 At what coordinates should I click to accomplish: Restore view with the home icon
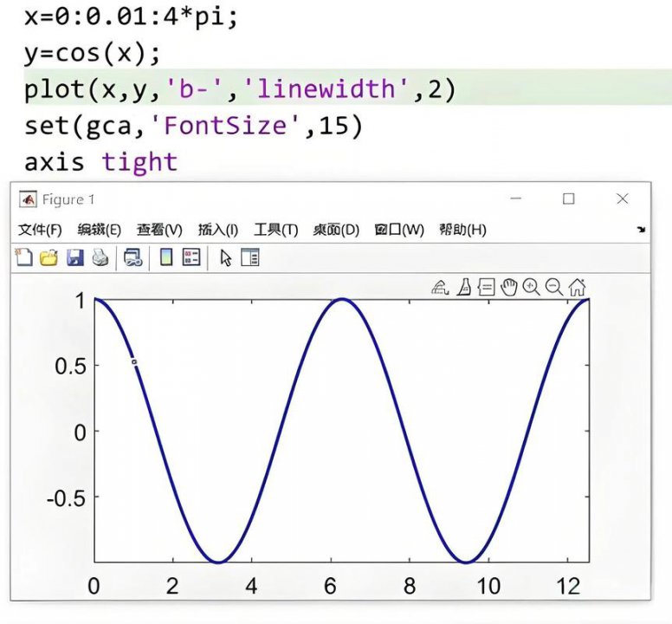577,287
